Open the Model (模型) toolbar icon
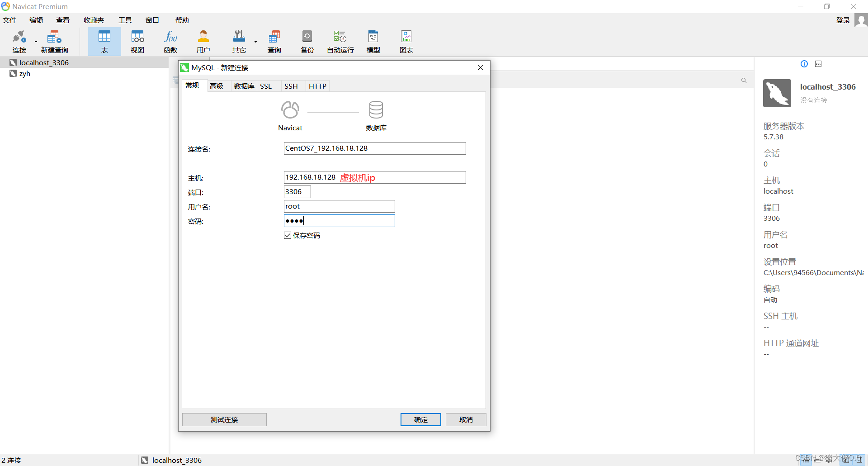This screenshot has height=466, width=868. 373,42
